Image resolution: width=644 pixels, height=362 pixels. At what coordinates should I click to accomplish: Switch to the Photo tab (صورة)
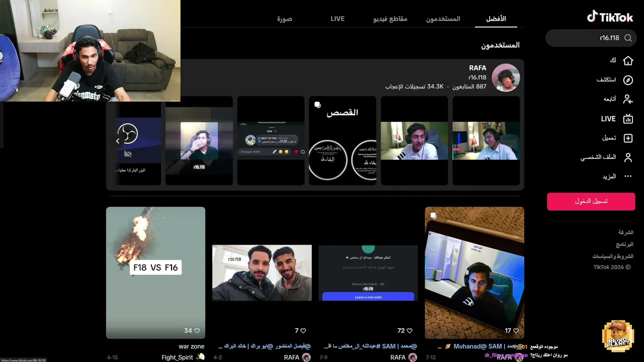click(x=285, y=19)
